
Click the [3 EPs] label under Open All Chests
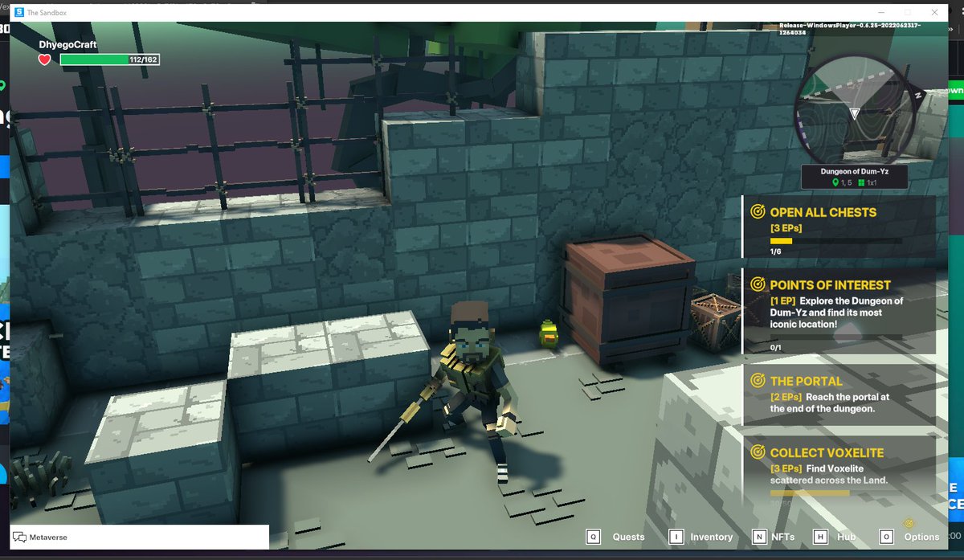[x=784, y=228]
